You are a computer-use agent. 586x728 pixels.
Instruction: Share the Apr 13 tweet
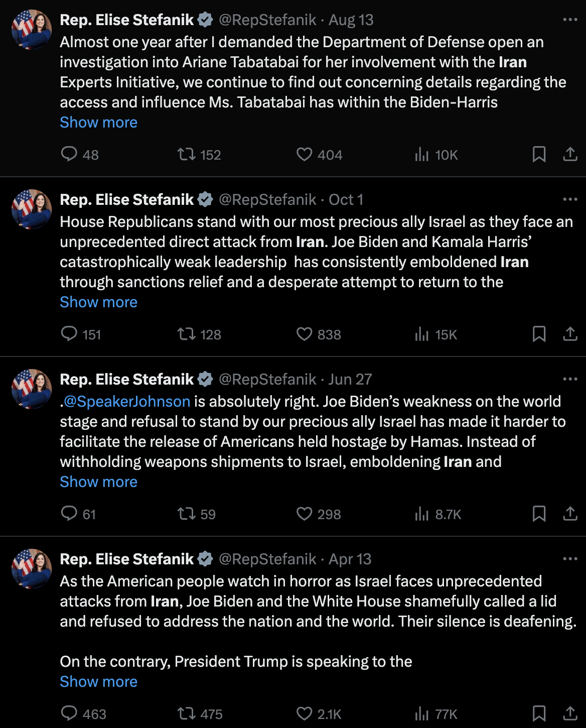(x=570, y=713)
